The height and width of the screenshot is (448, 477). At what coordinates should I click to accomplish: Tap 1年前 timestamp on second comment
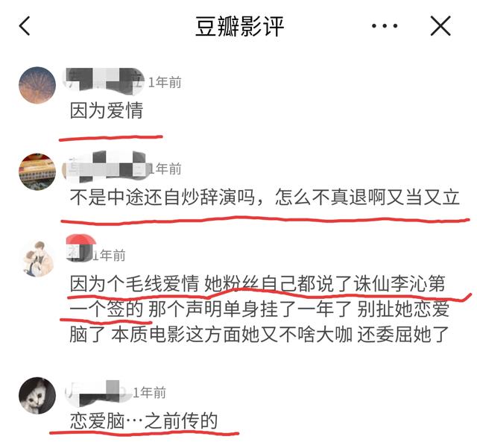[x=165, y=169]
